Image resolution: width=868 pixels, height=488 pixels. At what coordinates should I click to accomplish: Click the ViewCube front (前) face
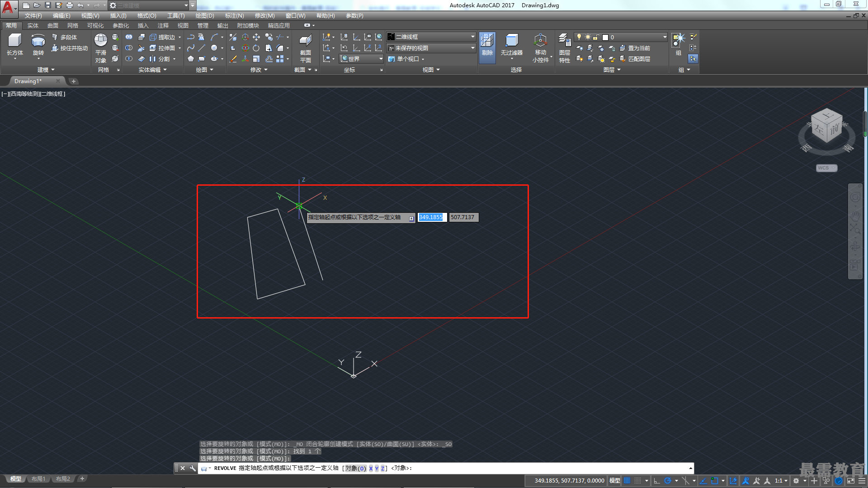tap(834, 130)
